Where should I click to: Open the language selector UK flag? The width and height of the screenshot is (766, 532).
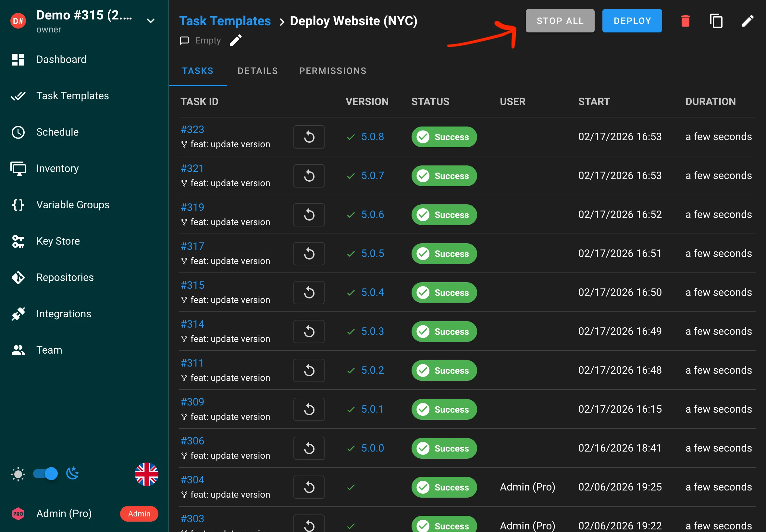146,474
